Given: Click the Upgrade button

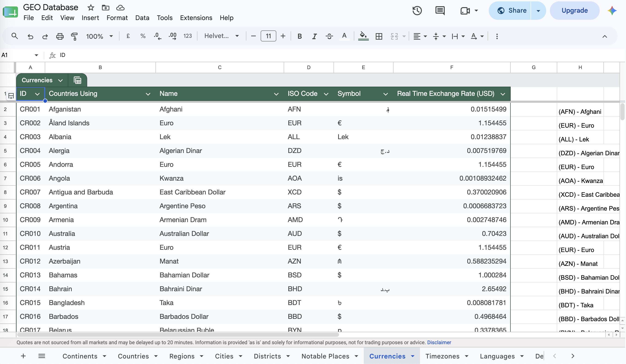Looking at the screenshot, I should (574, 11).
